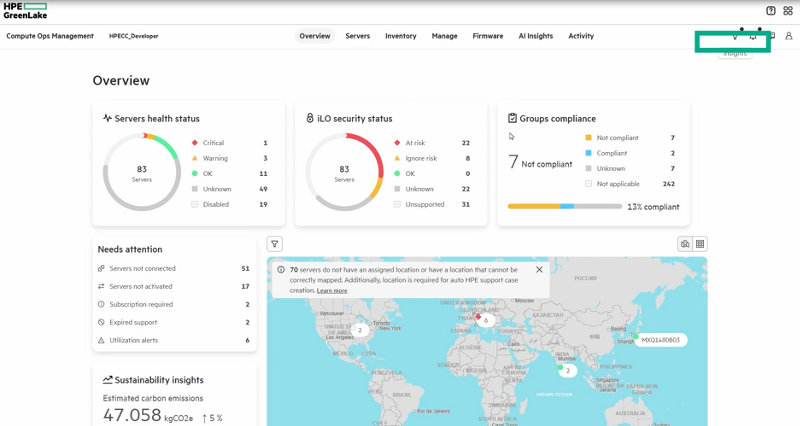Viewport: 800px width, 426px height.
Task: Click the Groups compliance clipboard icon
Action: pos(512,118)
